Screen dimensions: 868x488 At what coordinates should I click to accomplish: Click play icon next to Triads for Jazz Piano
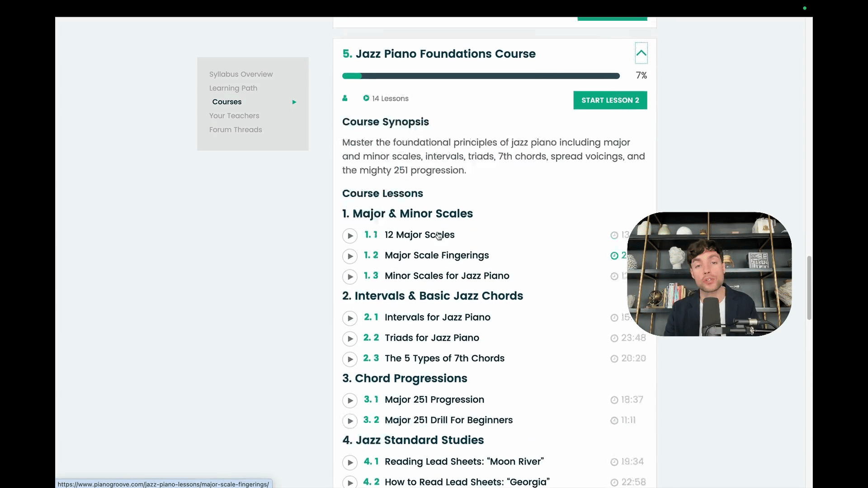(x=349, y=338)
